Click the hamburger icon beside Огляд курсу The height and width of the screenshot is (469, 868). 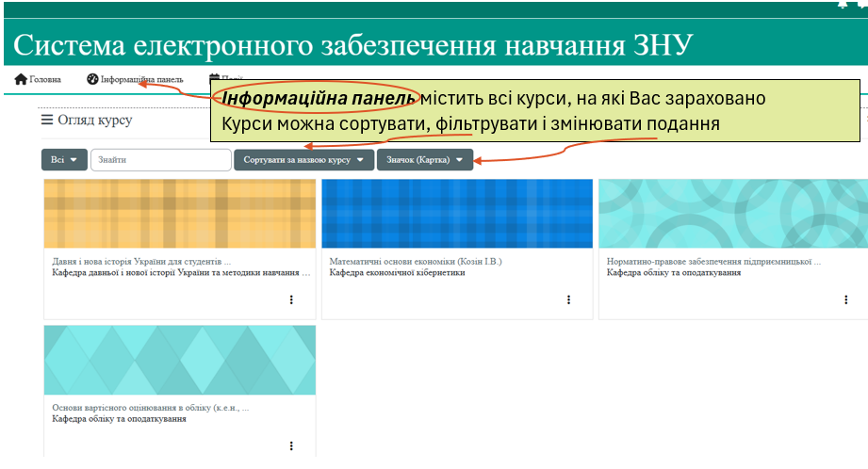pyautogui.click(x=47, y=121)
